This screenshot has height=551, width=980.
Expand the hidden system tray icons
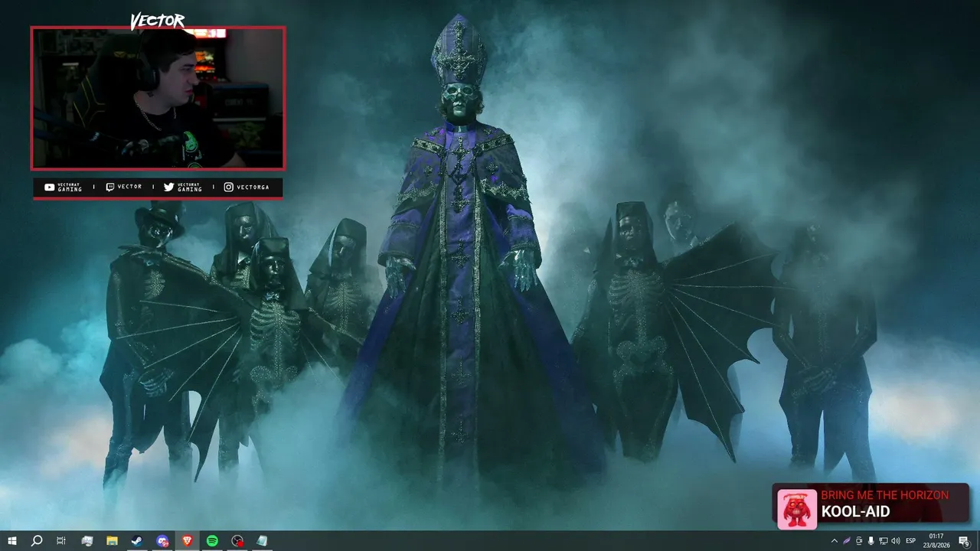pyautogui.click(x=835, y=541)
